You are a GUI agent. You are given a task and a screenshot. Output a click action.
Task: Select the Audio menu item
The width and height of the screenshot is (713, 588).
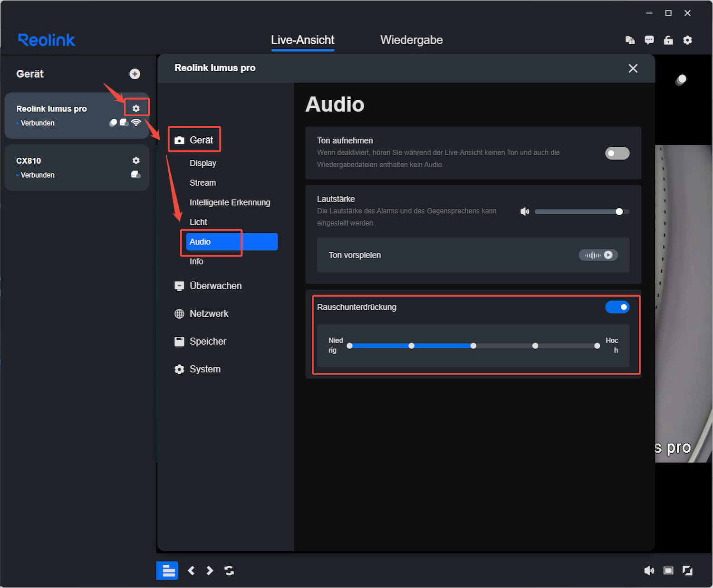click(232, 242)
